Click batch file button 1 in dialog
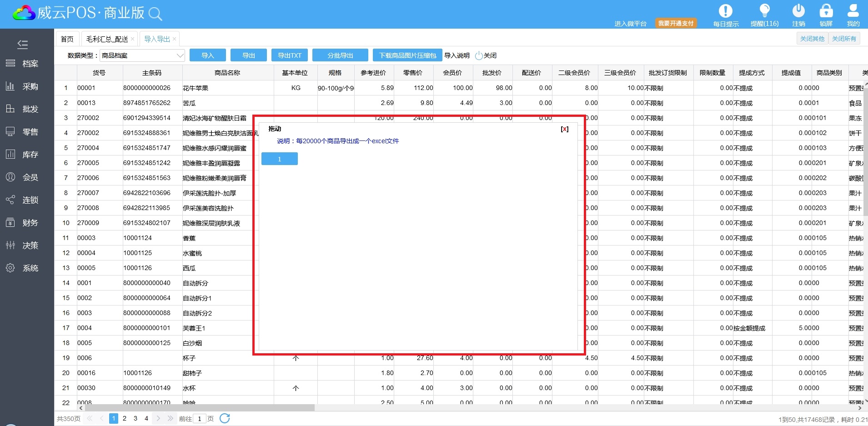The image size is (868, 426). (279, 159)
